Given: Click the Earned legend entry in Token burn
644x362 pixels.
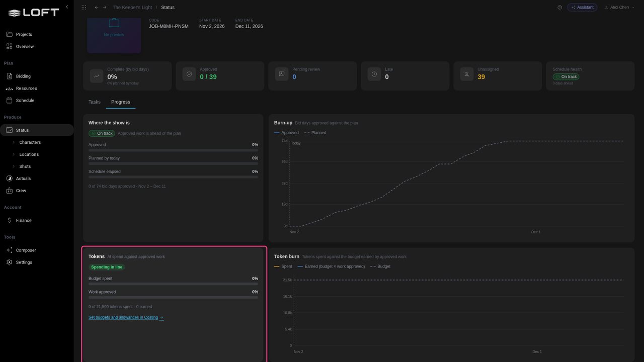Looking at the screenshot, I should click(331, 266).
